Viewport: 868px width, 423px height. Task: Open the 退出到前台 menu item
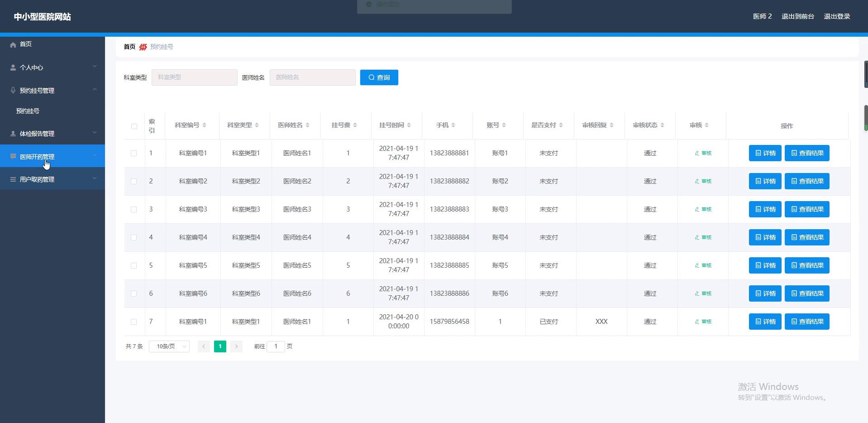pyautogui.click(x=797, y=16)
